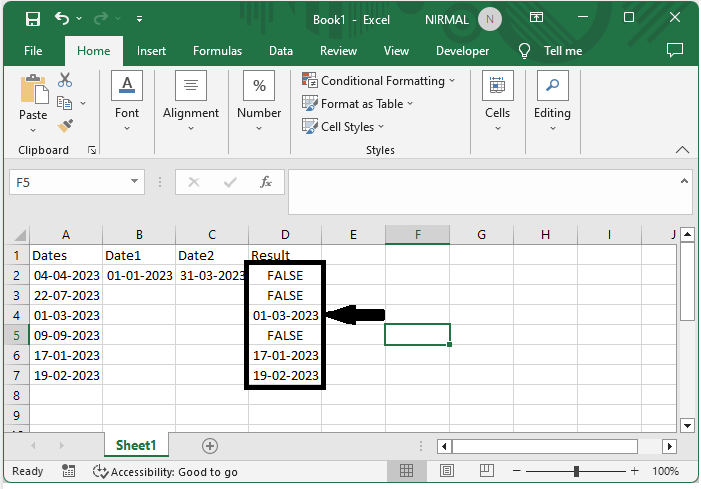Select cell C2 with 31-03-2023

click(212, 275)
